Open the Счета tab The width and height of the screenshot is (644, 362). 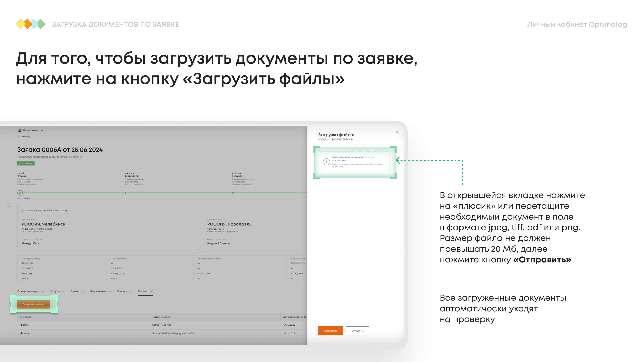(74, 291)
